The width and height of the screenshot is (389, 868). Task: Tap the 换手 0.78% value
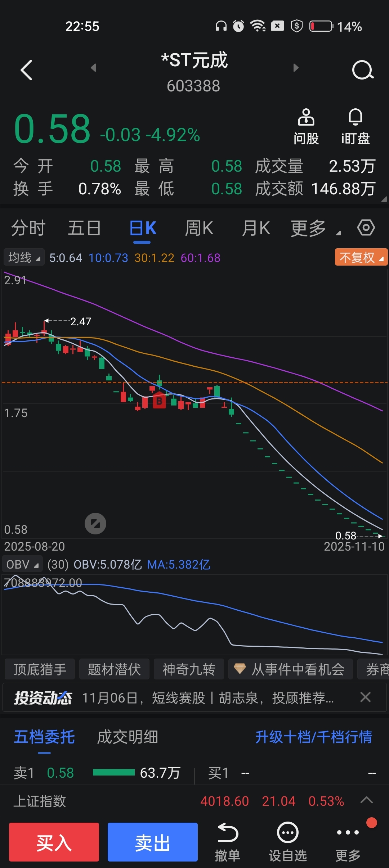100,189
